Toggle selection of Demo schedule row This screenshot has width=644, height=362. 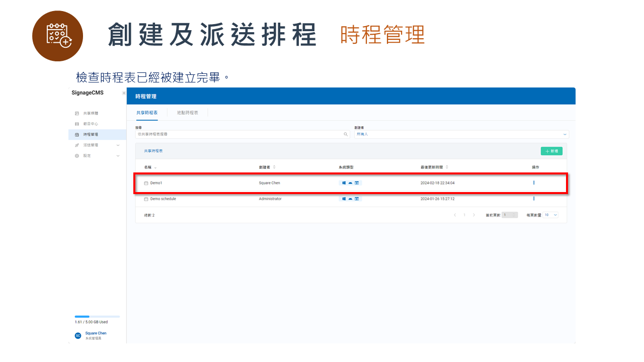click(145, 199)
